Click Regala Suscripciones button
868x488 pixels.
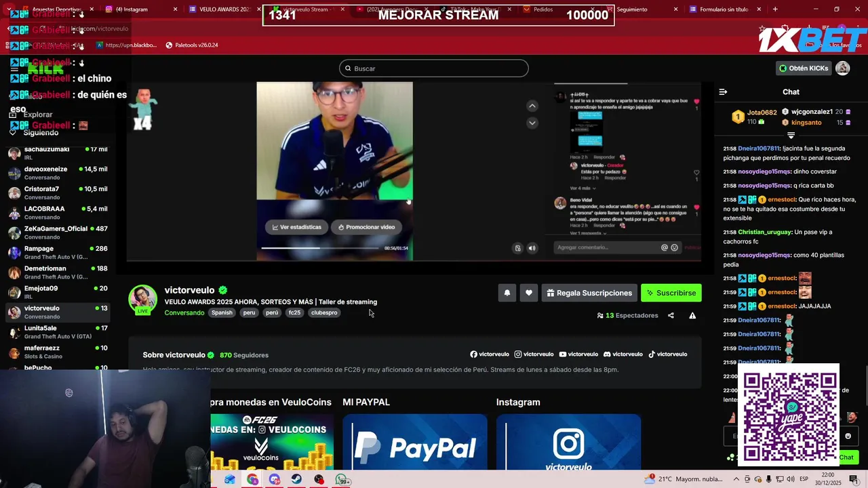(589, 293)
